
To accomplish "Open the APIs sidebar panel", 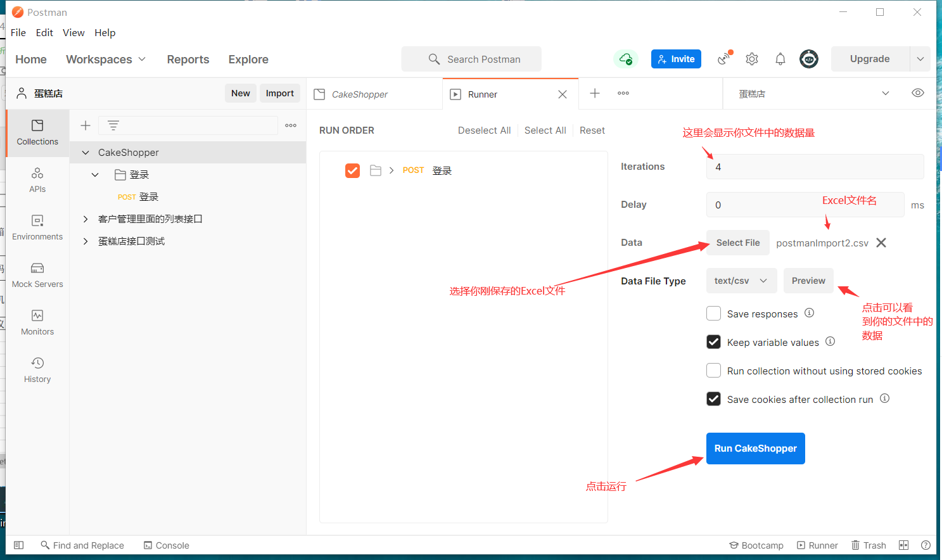I will tap(37, 181).
